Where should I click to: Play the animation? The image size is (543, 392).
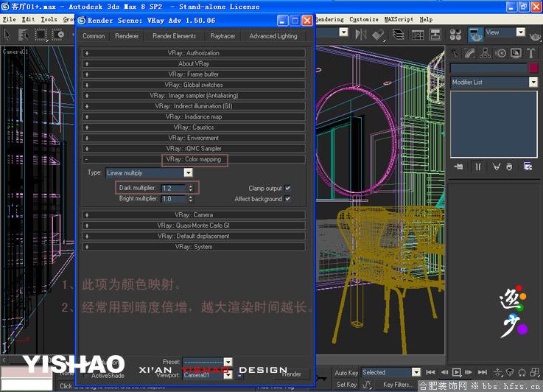457,372
